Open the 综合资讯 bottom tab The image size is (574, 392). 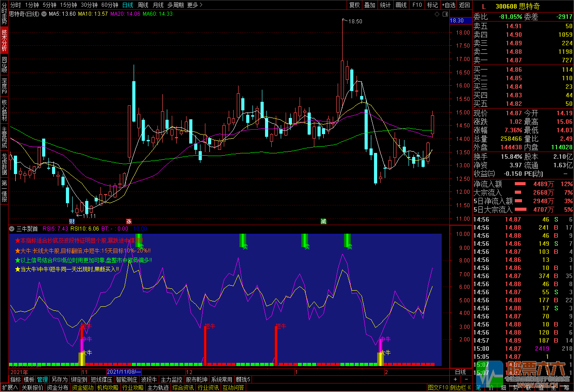coord(183,388)
